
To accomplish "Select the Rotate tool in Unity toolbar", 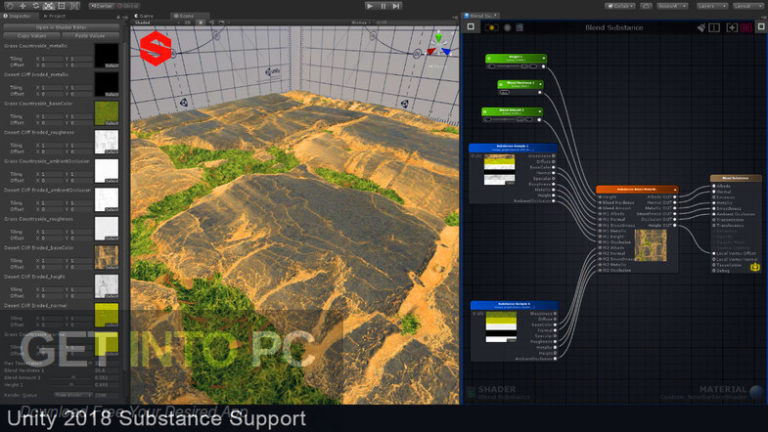I will [x=36, y=6].
